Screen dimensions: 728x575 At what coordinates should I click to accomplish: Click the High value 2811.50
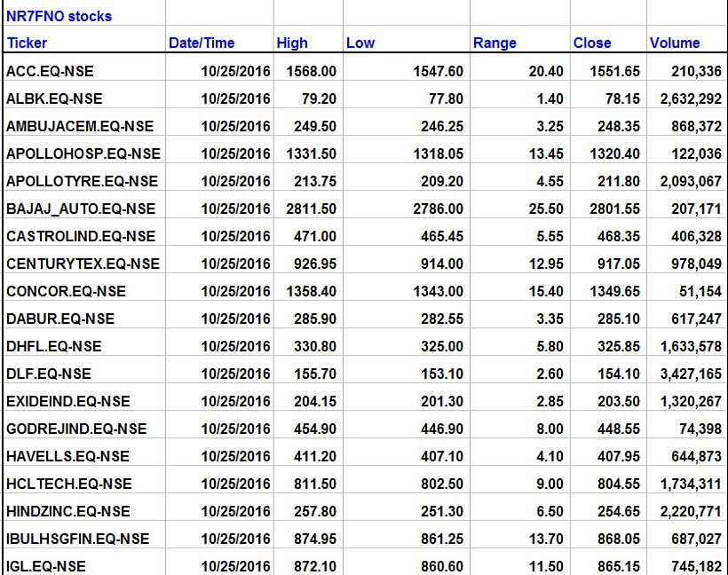tap(311, 209)
